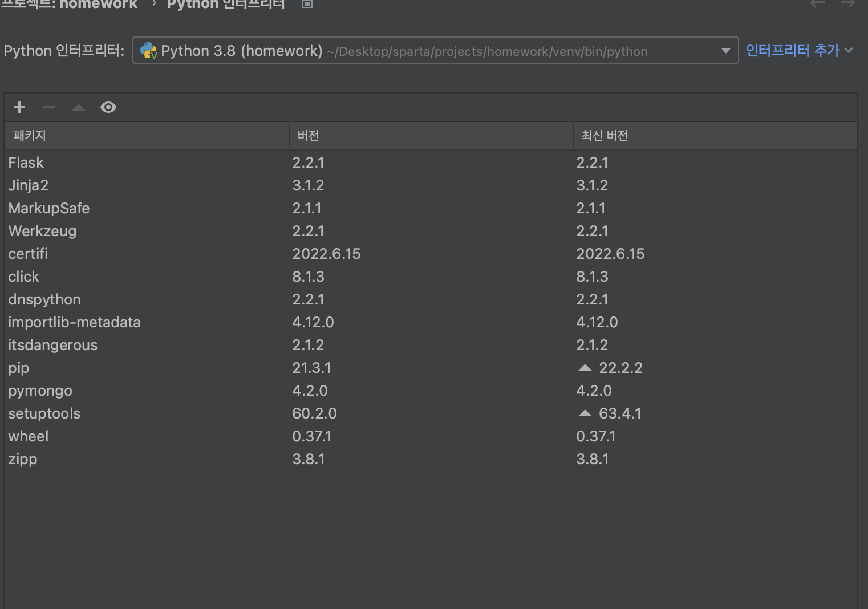This screenshot has height=609, width=868.
Task: Select the itsdangerous package name
Action: click(53, 346)
